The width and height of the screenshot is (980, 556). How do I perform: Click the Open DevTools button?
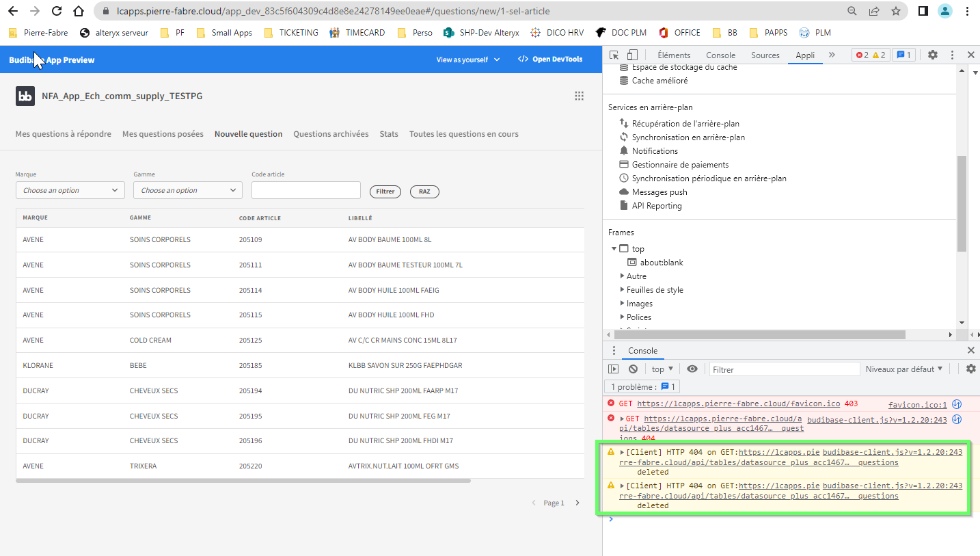tap(550, 59)
